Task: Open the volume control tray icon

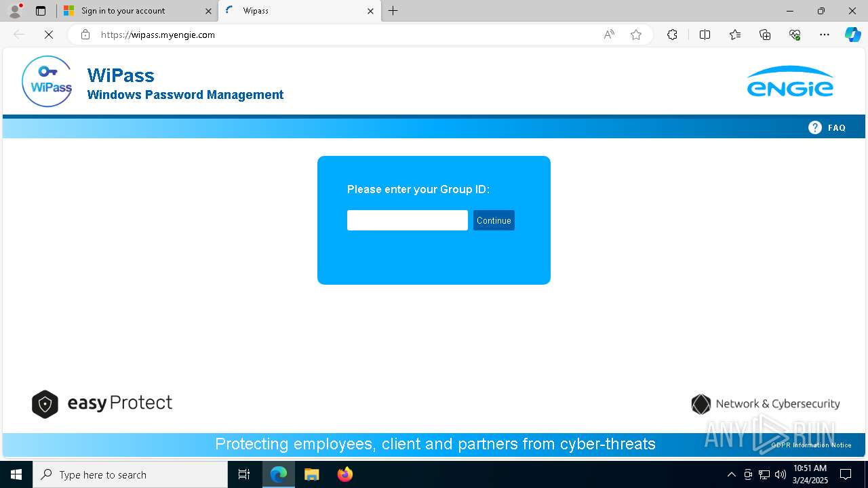Action: [x=781, y=474]
